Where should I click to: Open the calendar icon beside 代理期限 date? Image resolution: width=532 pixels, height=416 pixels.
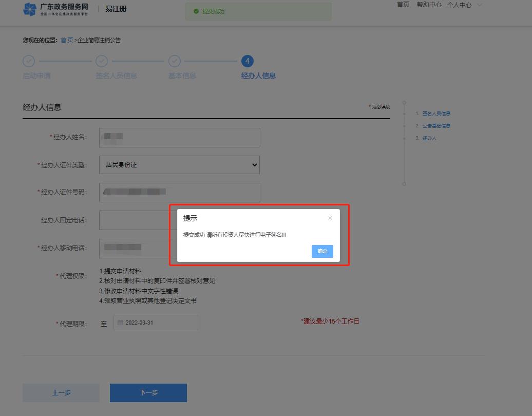[120, 322]
